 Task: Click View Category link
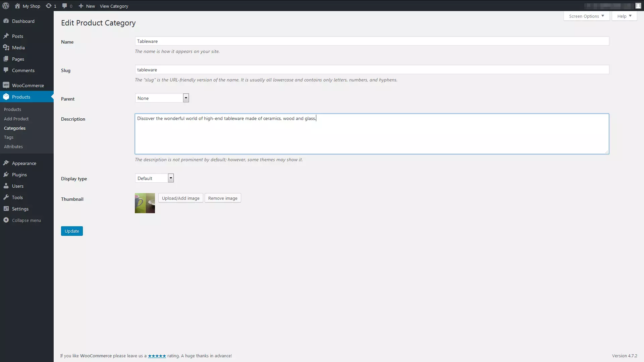[114, 6]
